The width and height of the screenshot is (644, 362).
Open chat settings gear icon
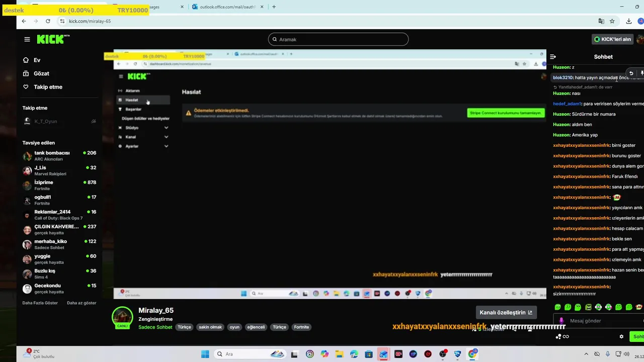621,337
